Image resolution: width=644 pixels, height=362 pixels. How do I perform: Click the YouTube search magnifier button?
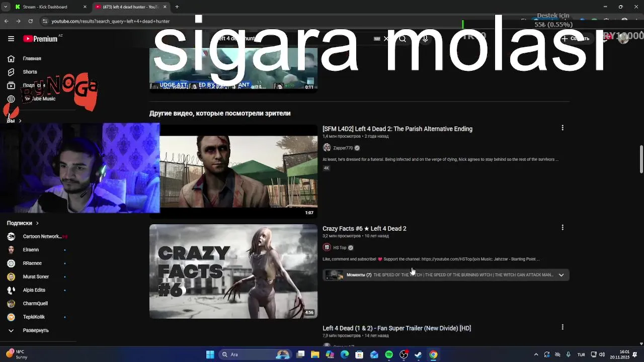403,39
